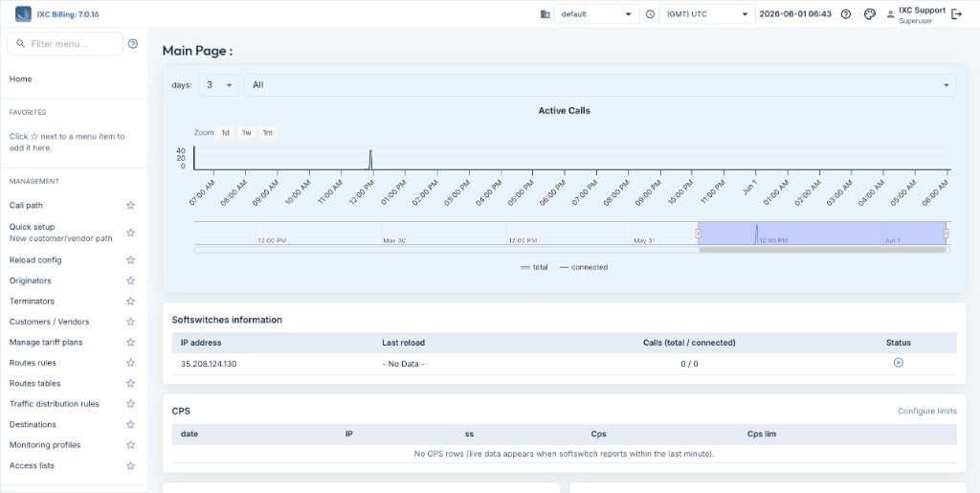
Task: Expand the All filter dropdown
Action: click(x=600, y=85)
